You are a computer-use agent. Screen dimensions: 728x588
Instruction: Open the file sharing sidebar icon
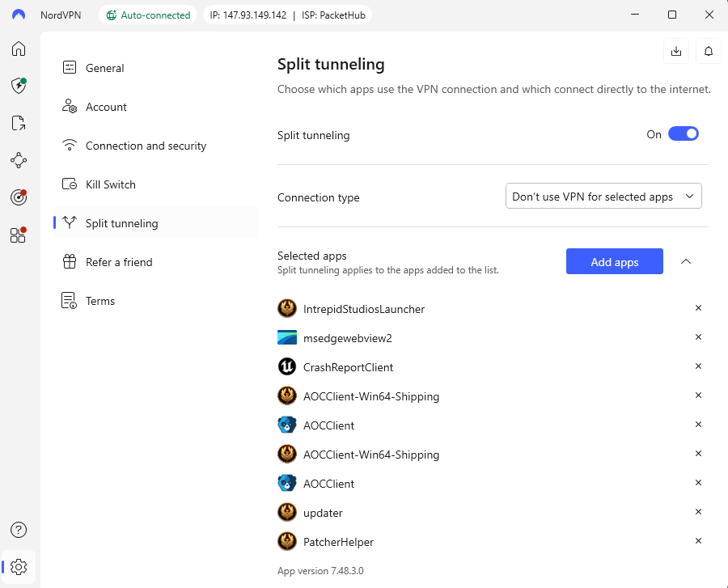(x=19, y=123)
